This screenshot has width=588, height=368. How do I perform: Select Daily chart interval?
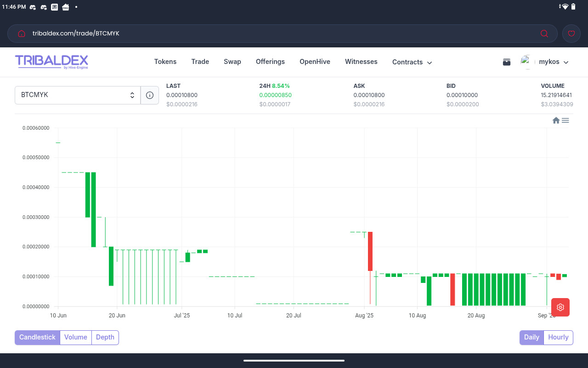(531, 337)
